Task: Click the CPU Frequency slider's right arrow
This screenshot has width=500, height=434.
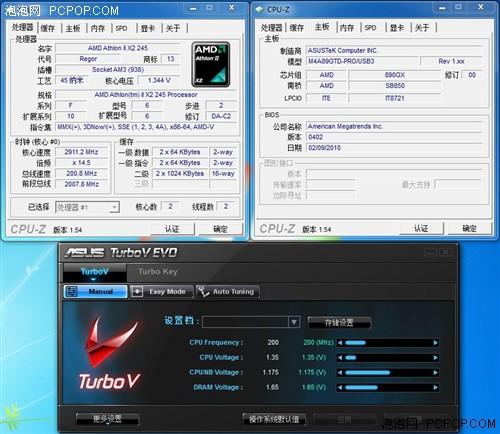Action: pos(435,343)
